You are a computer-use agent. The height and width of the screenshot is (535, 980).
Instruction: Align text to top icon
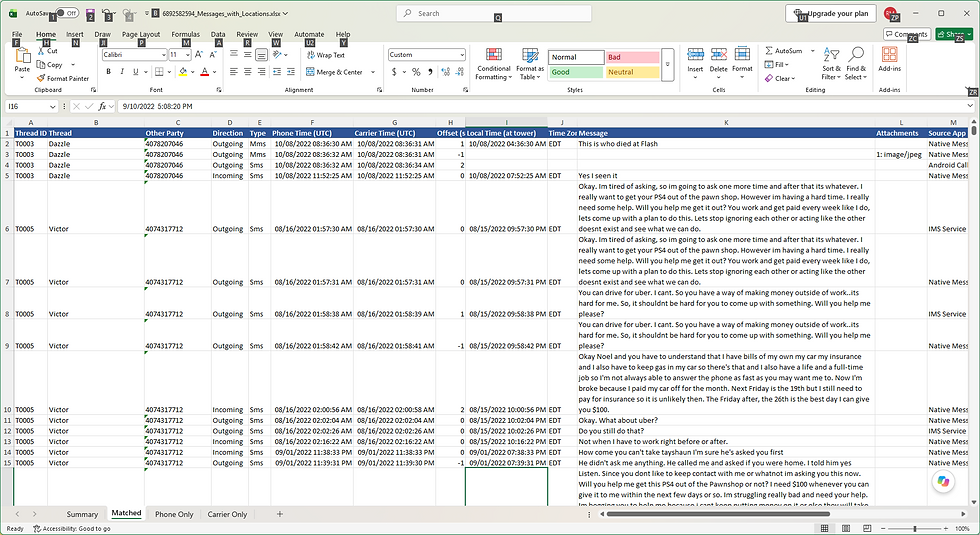[x=234, y=54]
